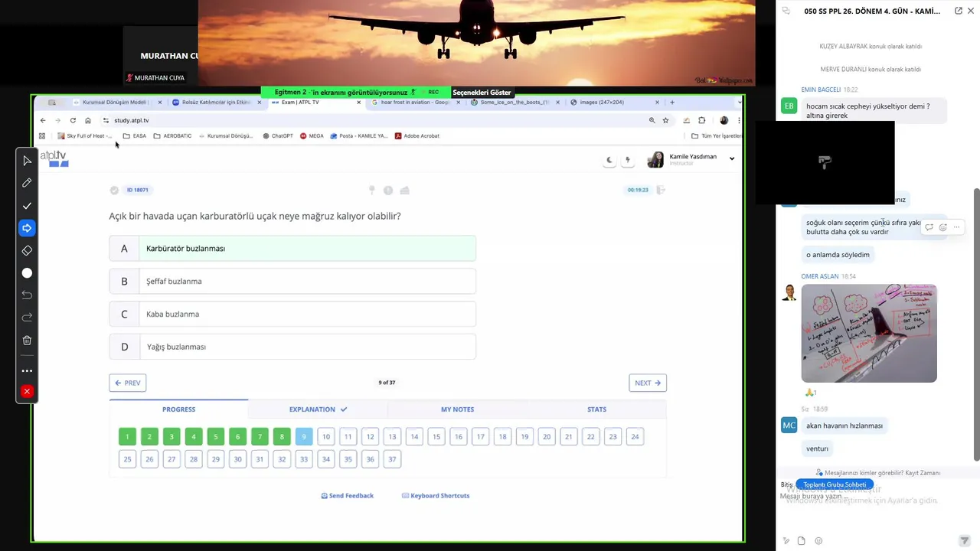Send the chat message with arrow button
This screenshot has height=551, width=980.
965,541
